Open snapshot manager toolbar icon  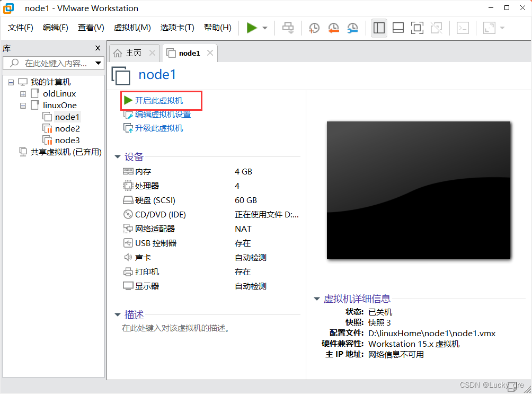[353, 28]
